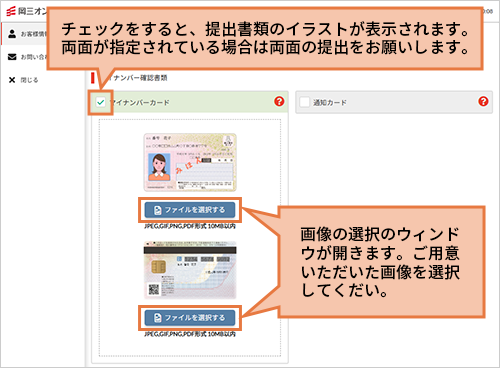
Task: Select file for card back image
Action: [190, 318]
